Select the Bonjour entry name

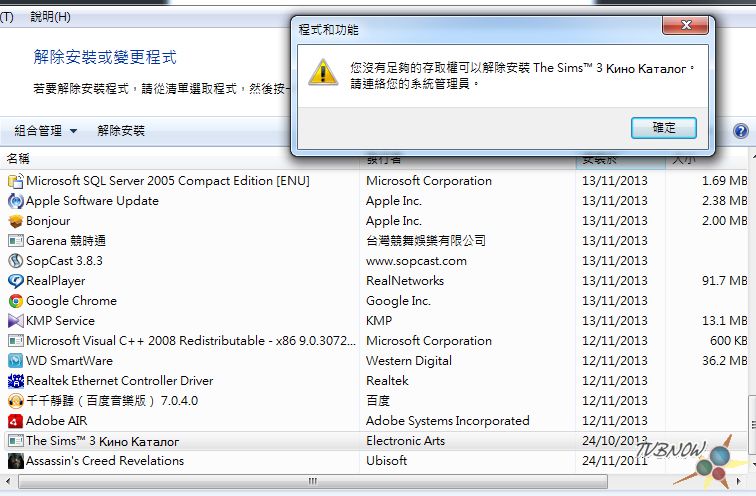48,221
